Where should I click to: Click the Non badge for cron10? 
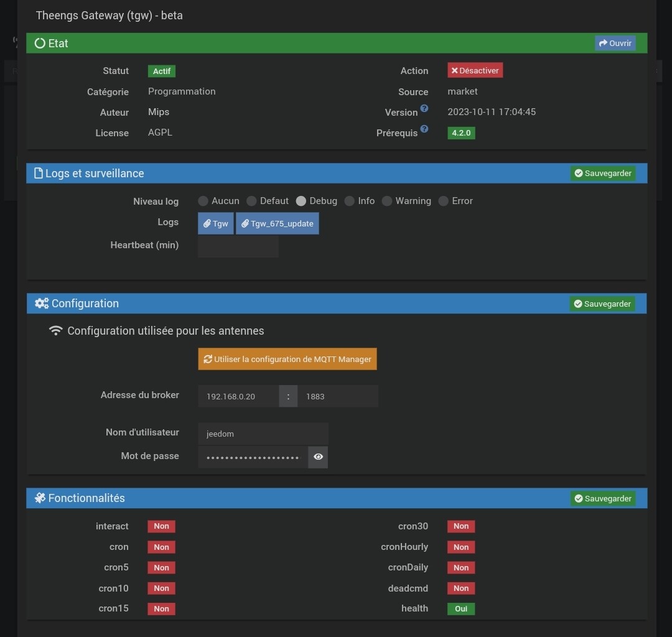(x=162, y=588)
